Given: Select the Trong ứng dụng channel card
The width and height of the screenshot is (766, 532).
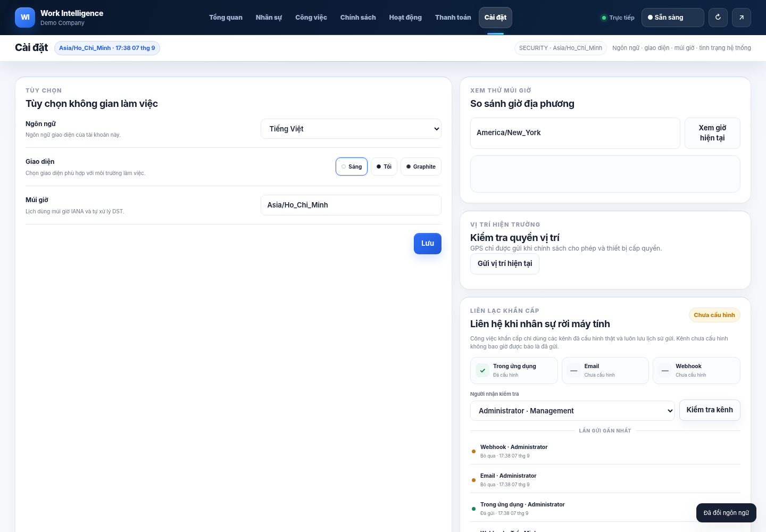Looking at the screenshot, I should pyautogui.click(x=514, y=370).
